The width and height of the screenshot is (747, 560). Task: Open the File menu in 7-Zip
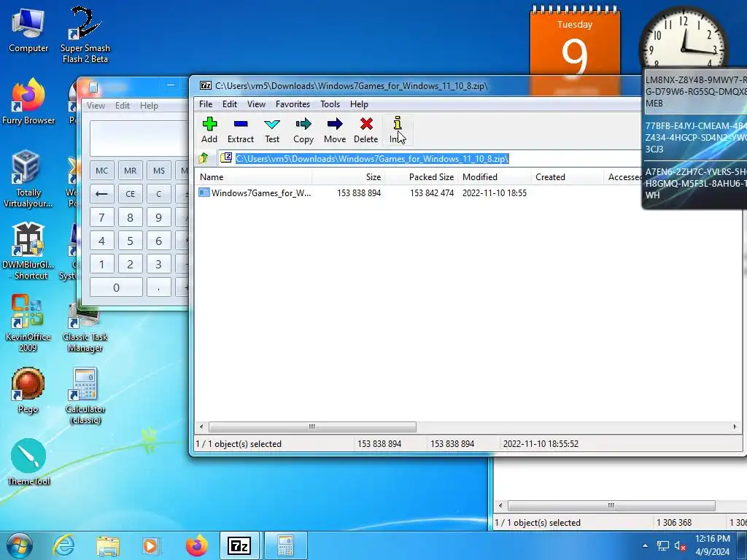coord(206,104)
